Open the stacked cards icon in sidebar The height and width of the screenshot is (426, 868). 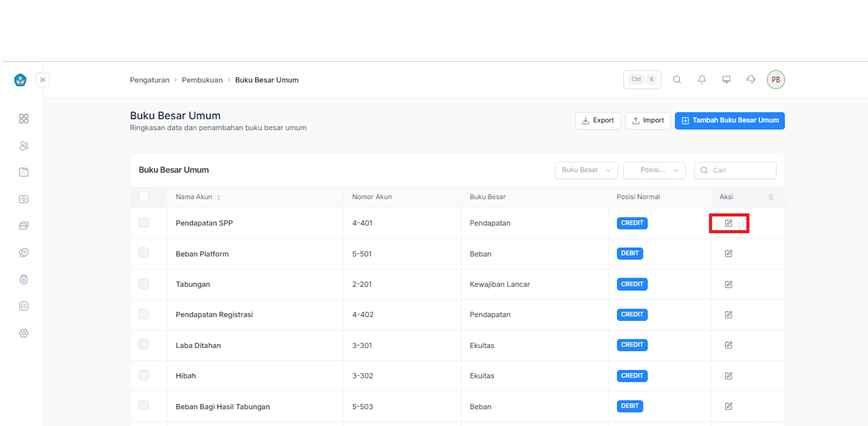(x=24, y=226)
